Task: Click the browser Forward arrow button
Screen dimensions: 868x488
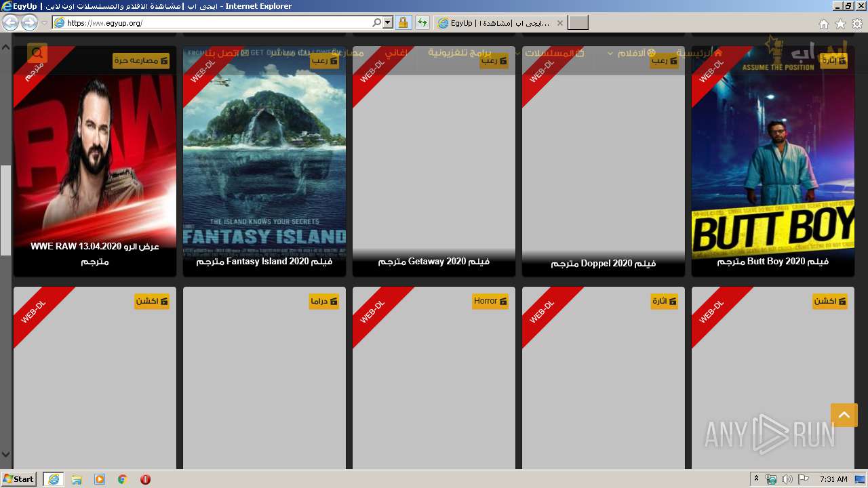Action: click(29, 22)
